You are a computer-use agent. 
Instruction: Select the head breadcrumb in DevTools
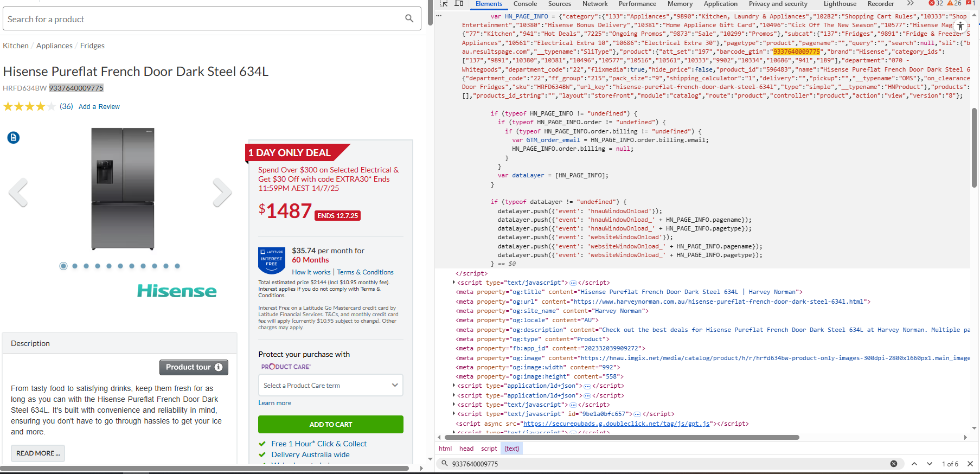[x=466, y=449]
